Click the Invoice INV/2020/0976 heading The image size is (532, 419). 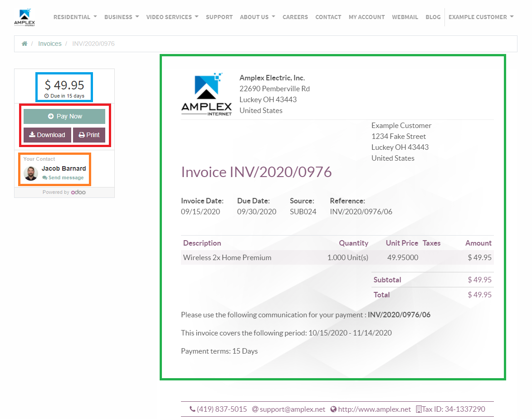tap(256, 172)
